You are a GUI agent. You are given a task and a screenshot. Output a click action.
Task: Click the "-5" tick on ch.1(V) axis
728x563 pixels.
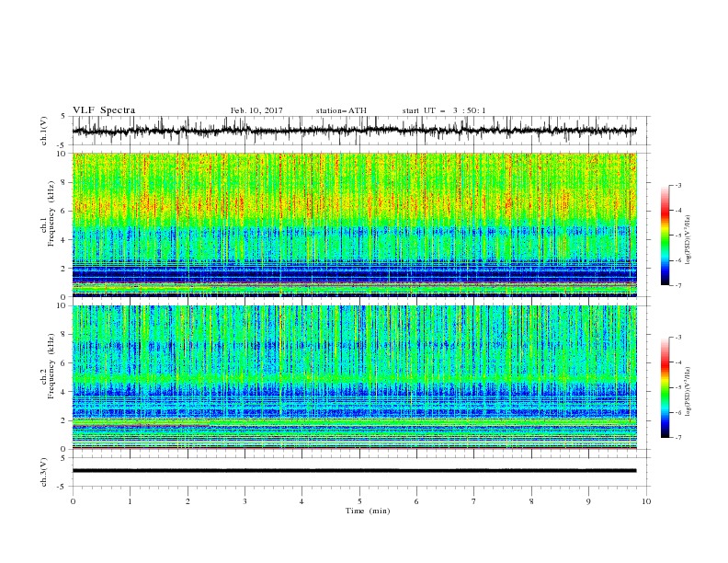point(63,145)
